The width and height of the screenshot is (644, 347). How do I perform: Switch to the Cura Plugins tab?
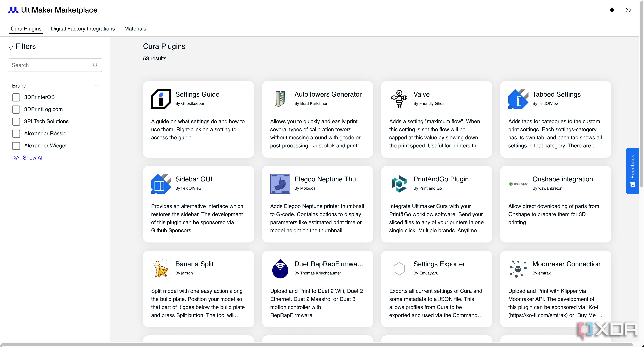(26, 28)
